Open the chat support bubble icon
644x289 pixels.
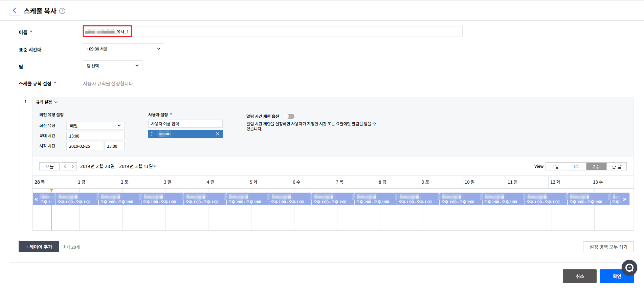coord(629,268)
